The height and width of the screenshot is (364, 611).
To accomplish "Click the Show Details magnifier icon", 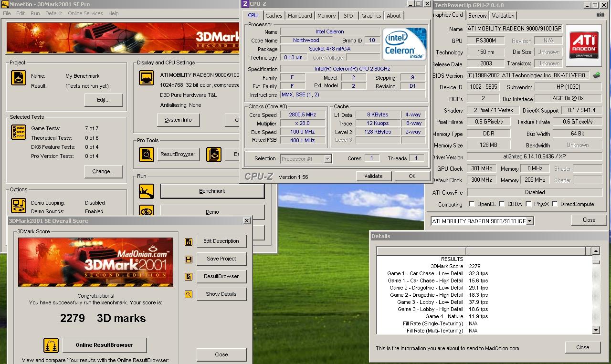I will (x=189, y=294).
